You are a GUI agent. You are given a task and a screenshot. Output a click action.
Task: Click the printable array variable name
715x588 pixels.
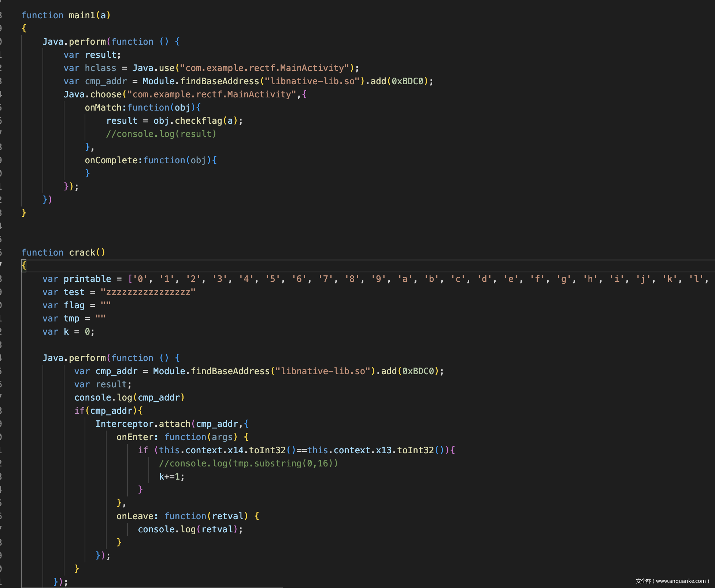[87, 279]
